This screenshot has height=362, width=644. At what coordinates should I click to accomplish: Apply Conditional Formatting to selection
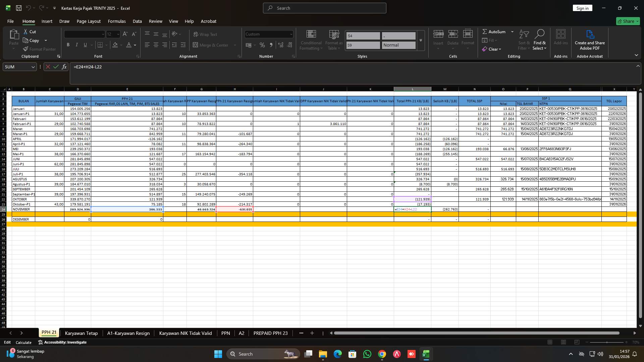tap(311, 40)
